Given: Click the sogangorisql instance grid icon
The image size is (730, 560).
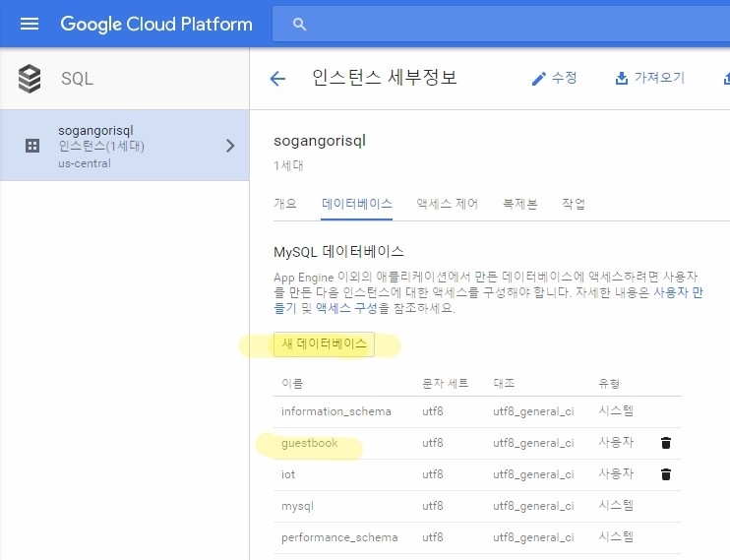Looking at the screenshot, I should pyautogui.click(x=32, y=146).
